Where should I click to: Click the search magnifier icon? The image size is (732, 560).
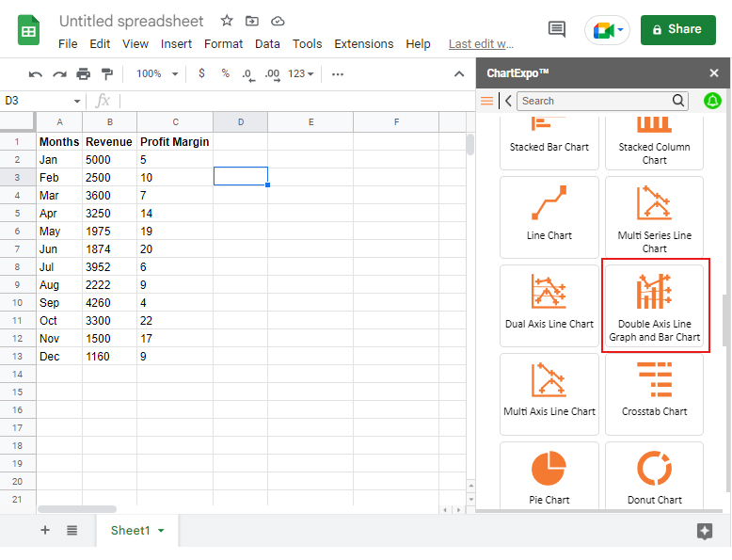click(678, 101)
